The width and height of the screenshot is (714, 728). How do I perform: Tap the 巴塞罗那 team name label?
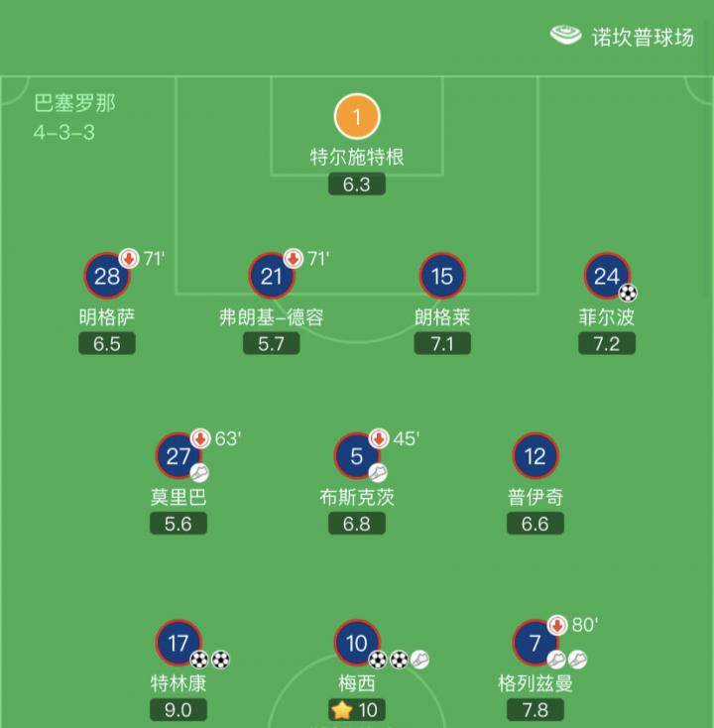pos(74,103)
